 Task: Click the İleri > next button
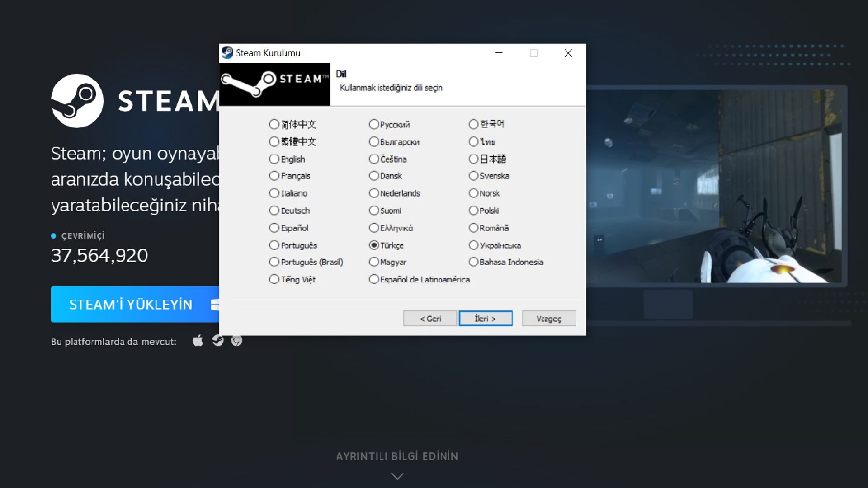click(485, 319)
